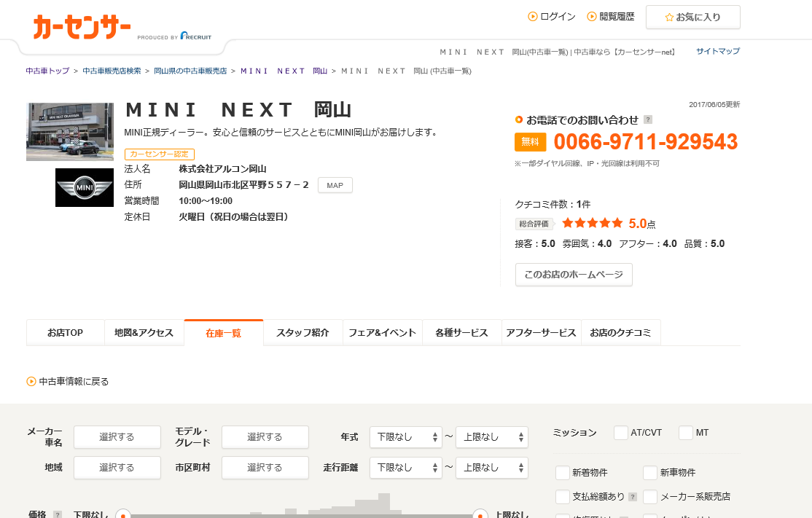812x518 pixels.
Task: Open the スタッフ紹介 tab
Action: (x=303, y=333)
